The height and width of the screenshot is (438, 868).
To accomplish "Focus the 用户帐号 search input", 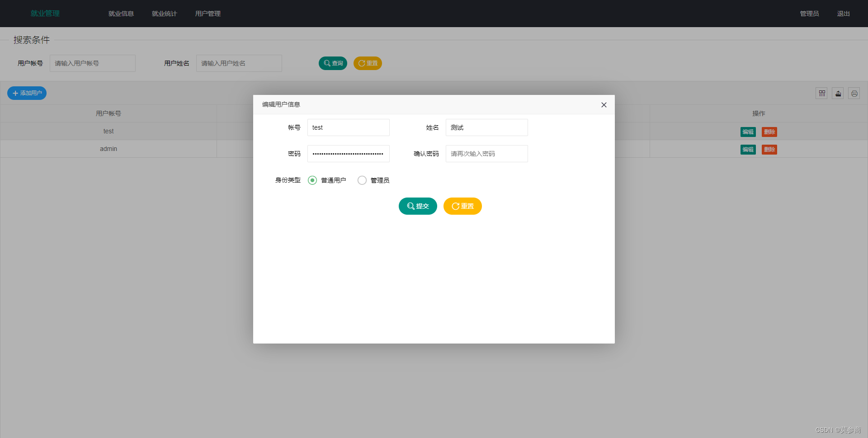I will pos(92,63).
